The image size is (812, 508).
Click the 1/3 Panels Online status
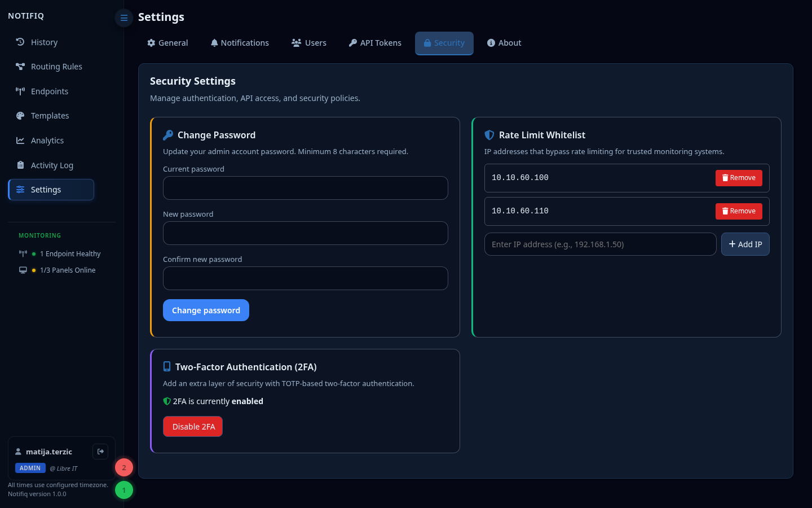coord(58,270)
